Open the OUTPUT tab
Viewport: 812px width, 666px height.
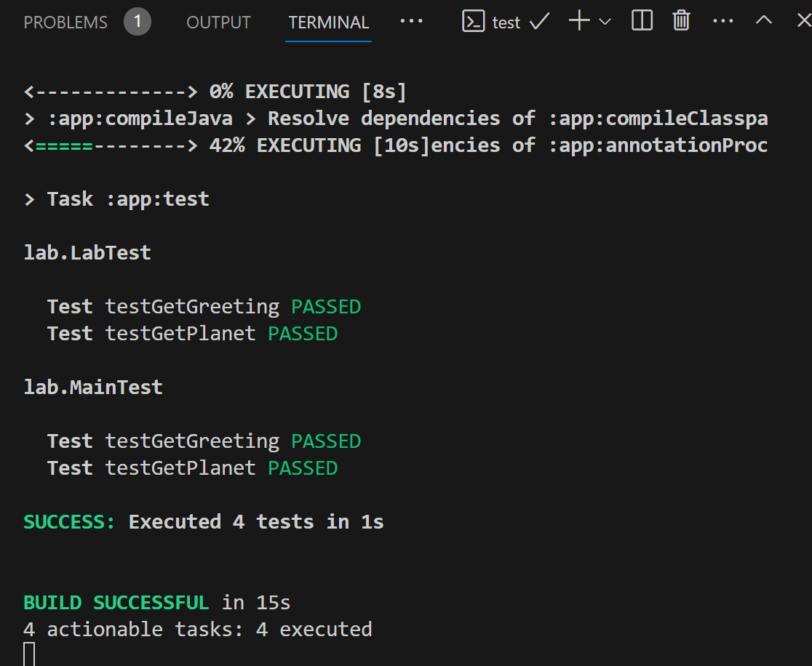pyautogui.click(x=218, y=23)
